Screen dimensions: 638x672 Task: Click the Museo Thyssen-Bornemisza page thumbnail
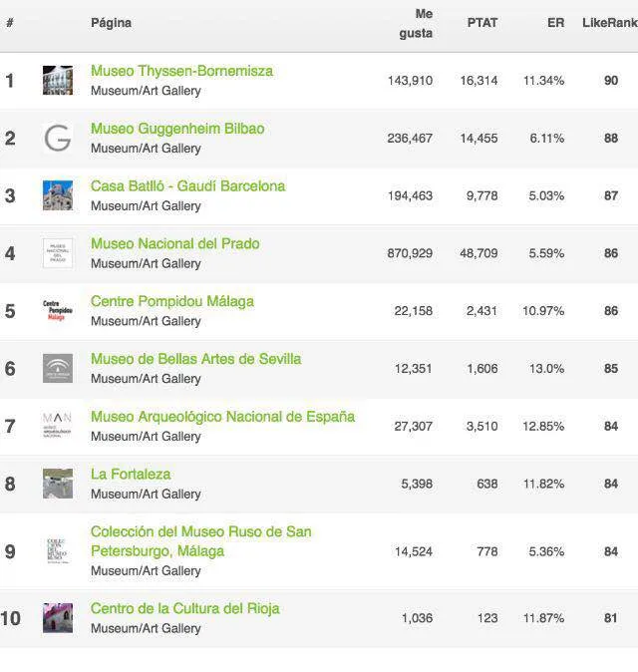pos(58,80)
